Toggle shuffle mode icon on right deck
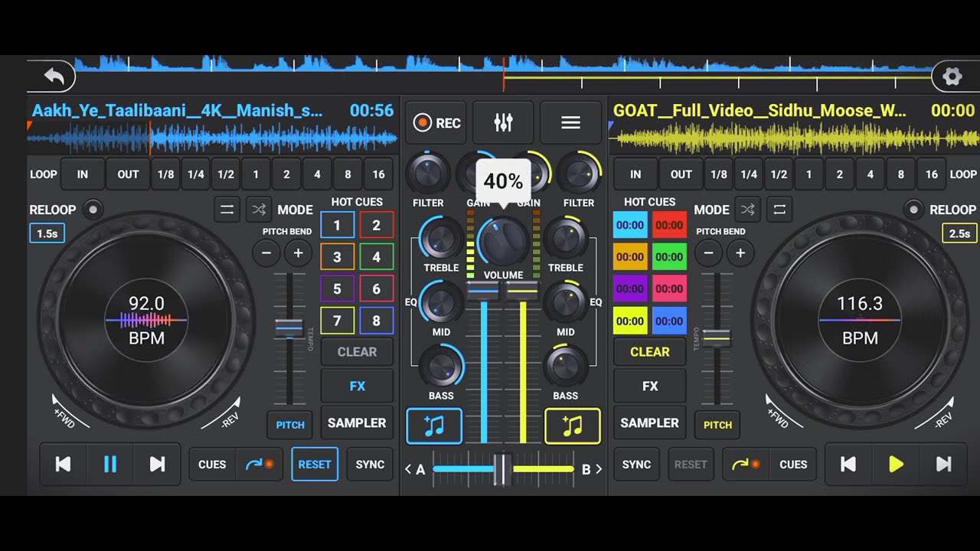Image resolution: width=980 pixels, height=551 pixels. click(748, 209)
